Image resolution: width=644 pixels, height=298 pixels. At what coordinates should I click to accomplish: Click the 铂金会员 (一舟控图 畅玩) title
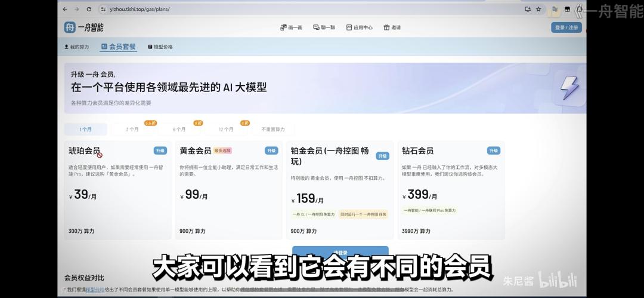[x=330, y=156]
